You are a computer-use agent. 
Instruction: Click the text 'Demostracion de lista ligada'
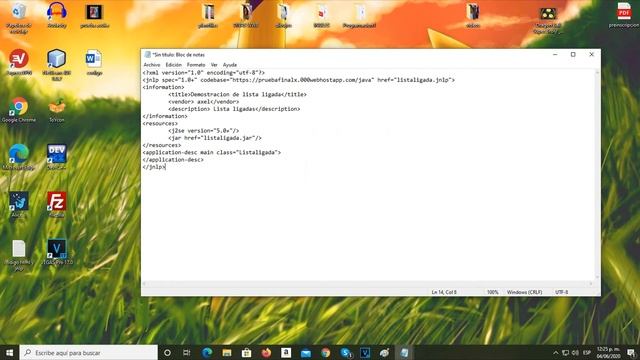[x=236, y=94]
